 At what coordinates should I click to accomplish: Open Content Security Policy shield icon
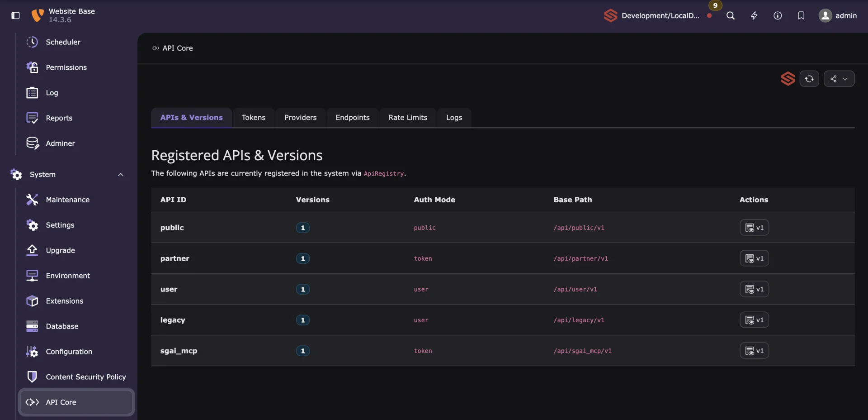pyautogui.click(x=32, y=377)
